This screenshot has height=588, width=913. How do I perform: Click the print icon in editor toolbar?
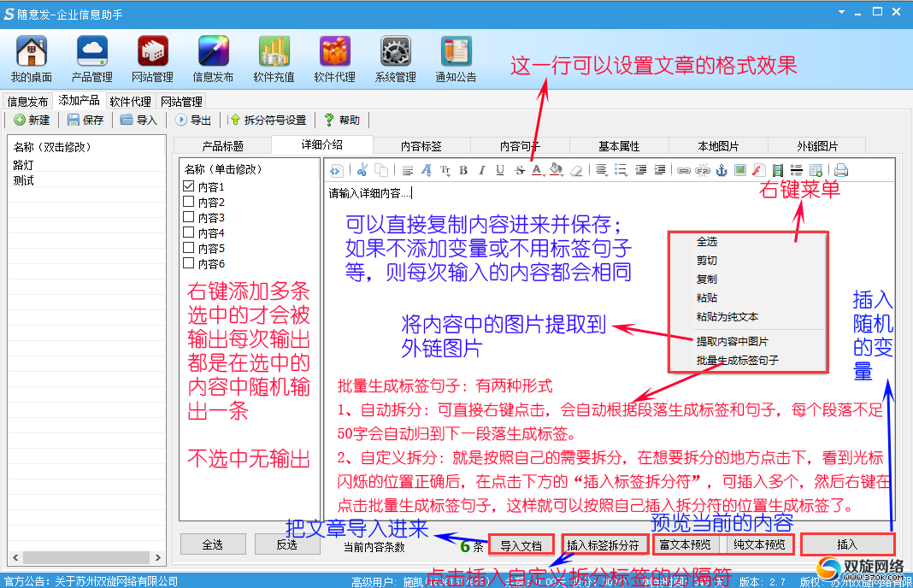click(841, 170)
